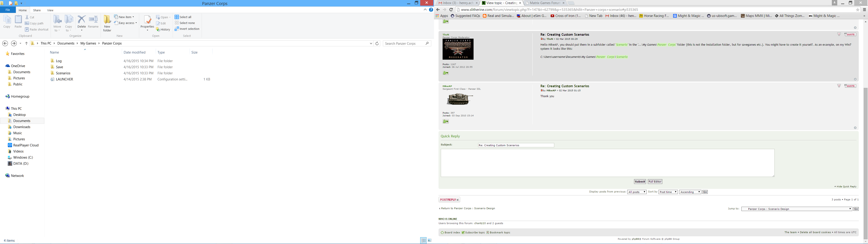Click Bookmark topic link
Viewport: 868px width, 244px height.
click(498, 232)
